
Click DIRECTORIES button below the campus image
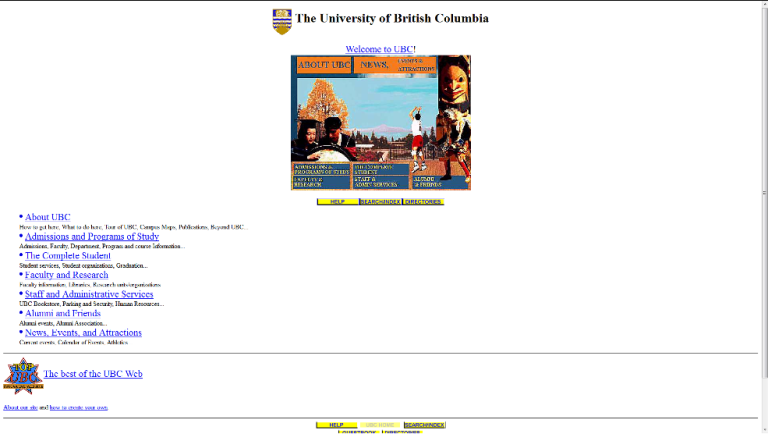423,202
